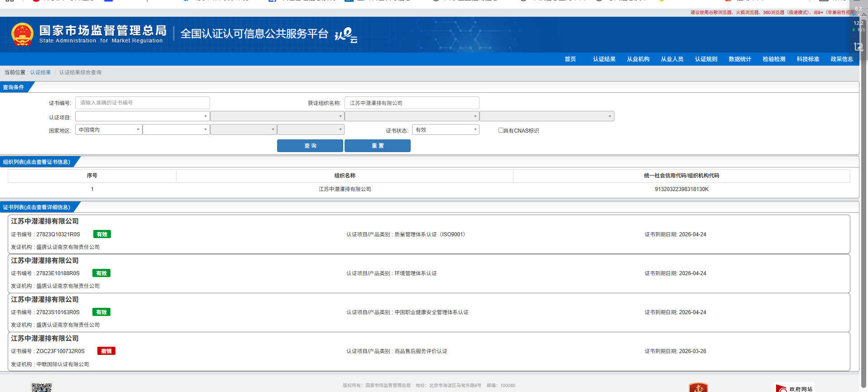868x392 pixels.
Task: Click 认证结果 breadcrumb link
Action: tap(40, 72)
